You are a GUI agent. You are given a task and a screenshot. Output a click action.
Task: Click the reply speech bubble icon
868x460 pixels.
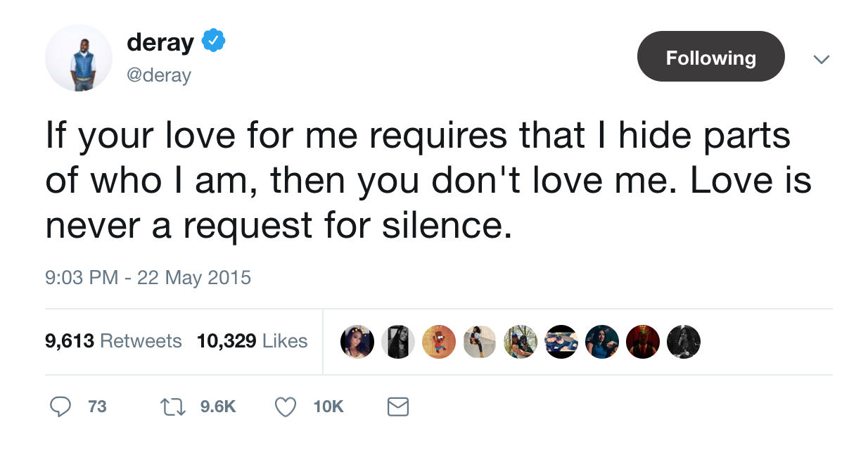click(x=61, y=407)
